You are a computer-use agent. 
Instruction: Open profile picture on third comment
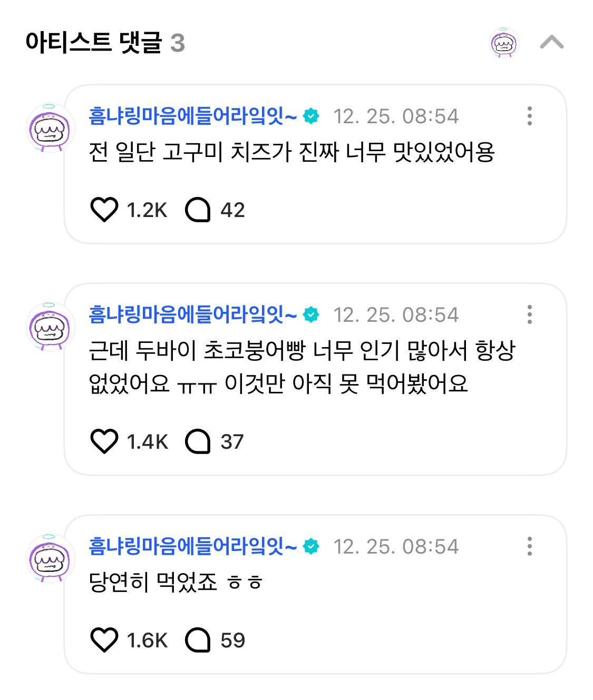(x=49, y=558)
